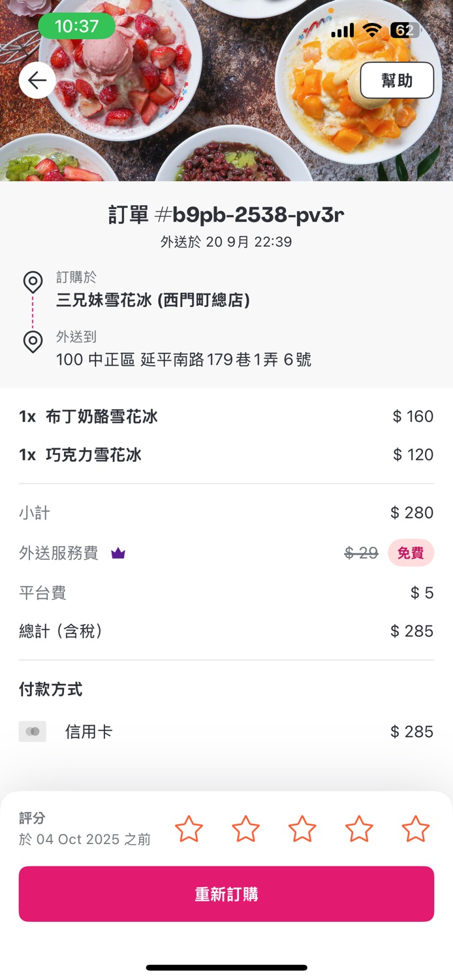Viewport: 453px width, 980px height.
Task: Select the 巧克力雪花冰 order item
Action: tap(93, 455)
